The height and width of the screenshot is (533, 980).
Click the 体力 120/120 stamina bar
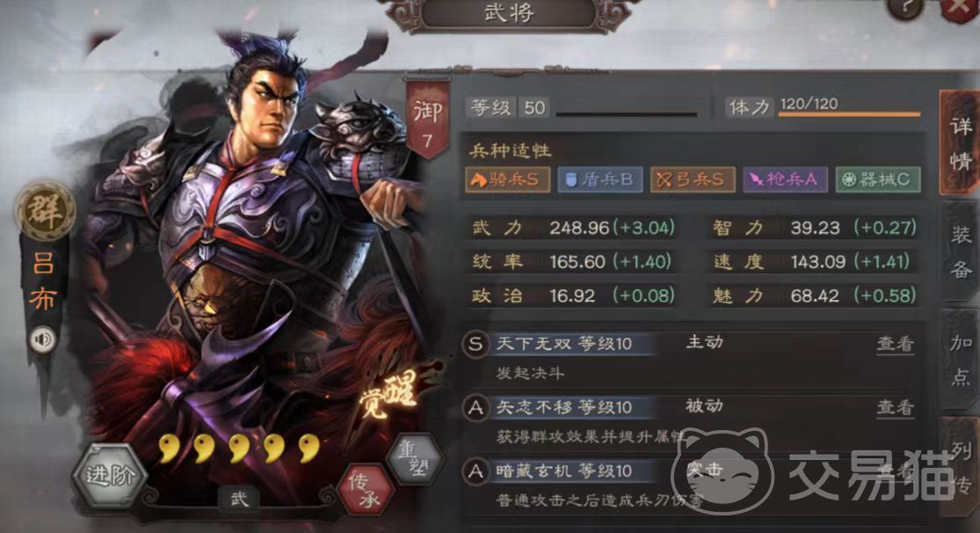(849, 107)
